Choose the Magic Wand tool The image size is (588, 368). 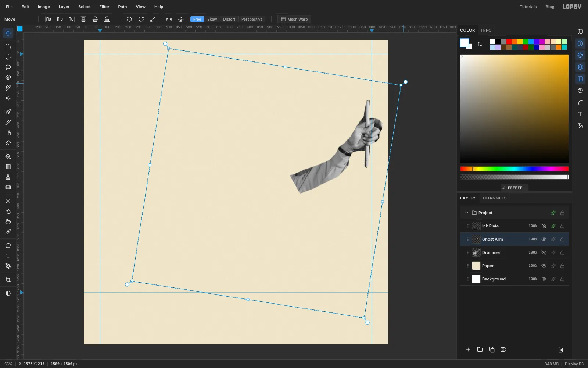pos(8,88)
